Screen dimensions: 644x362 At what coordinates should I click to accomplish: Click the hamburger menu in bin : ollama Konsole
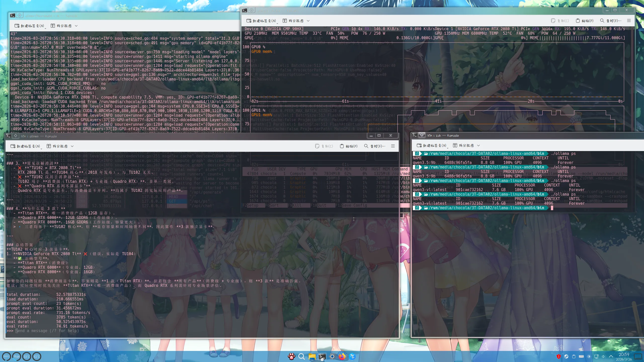393,146
